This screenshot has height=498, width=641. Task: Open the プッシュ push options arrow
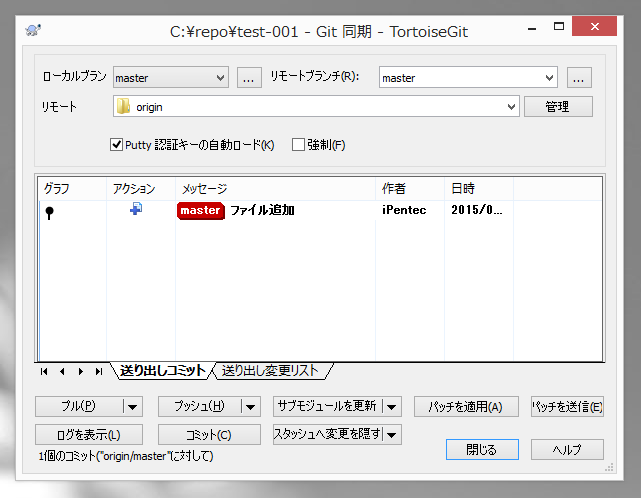pos(251,406)
